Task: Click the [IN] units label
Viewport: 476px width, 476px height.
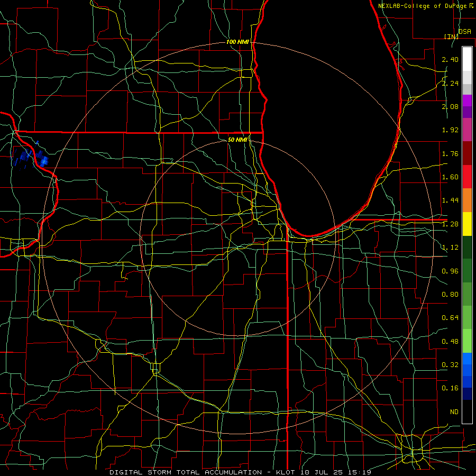Action: coord(452,36)
